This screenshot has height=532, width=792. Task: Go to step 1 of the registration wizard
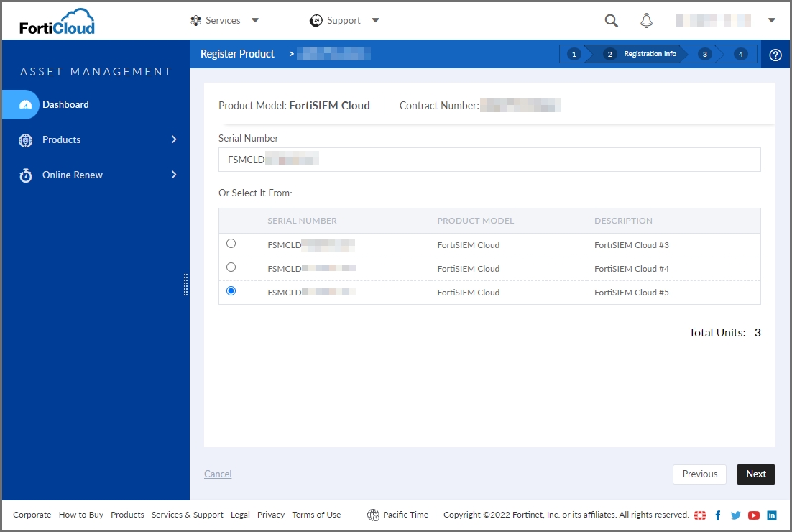573,53
